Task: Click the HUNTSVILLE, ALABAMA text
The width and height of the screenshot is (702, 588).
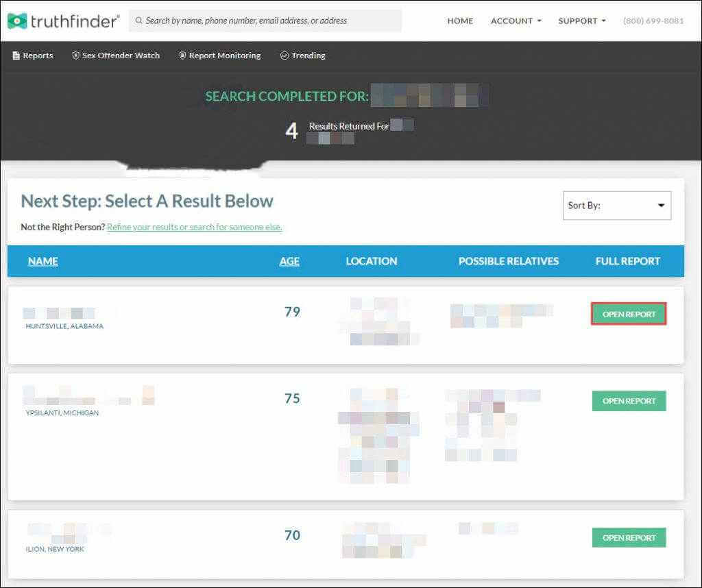Action: click(x=64, y=326)
